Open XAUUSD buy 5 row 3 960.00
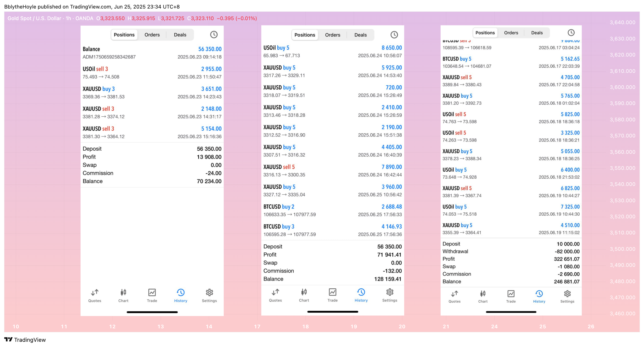 click(x=332, y=190)
